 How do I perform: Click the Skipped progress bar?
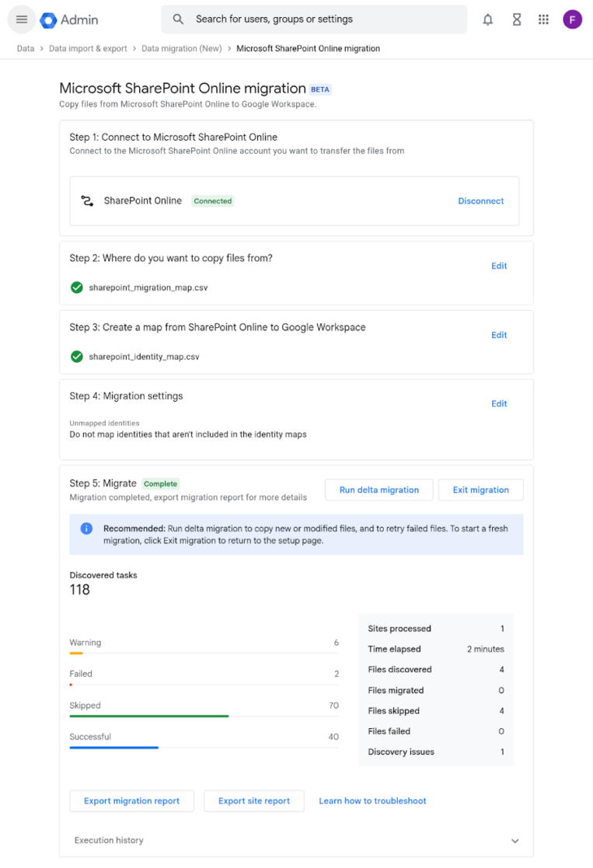[204, 716]
